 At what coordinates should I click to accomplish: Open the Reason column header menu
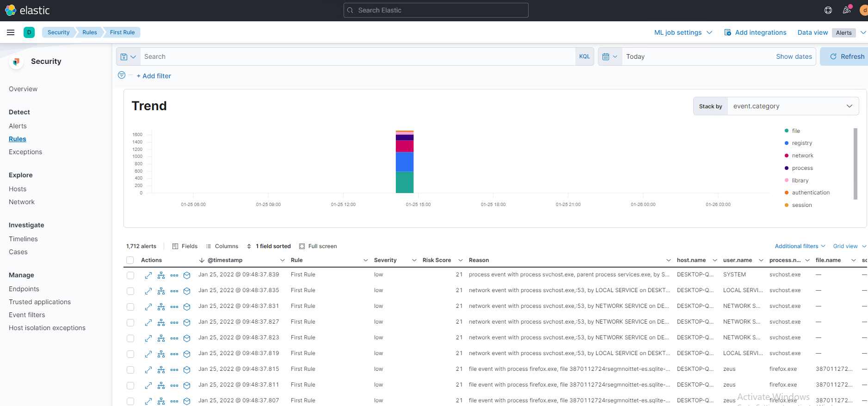(x=669, y=260)
